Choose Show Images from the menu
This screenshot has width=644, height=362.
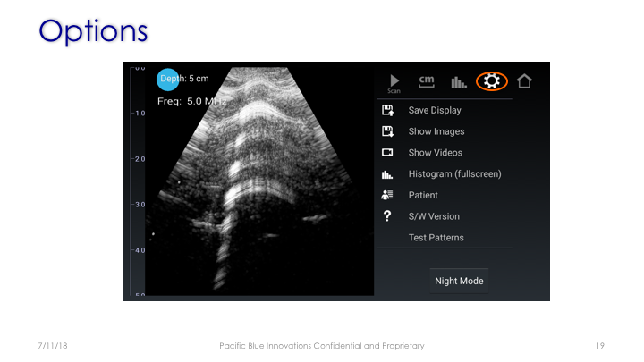click(x=436, y=131)
